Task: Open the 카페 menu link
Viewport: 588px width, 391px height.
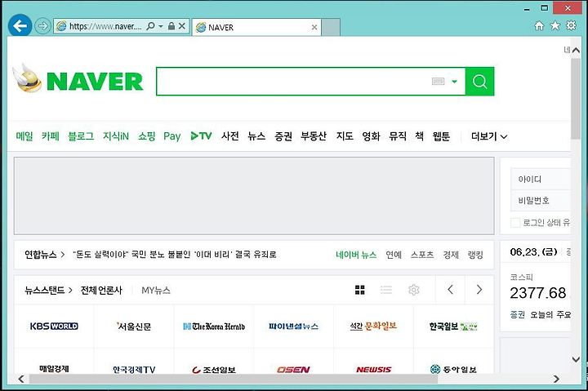Action: [51, 136]
